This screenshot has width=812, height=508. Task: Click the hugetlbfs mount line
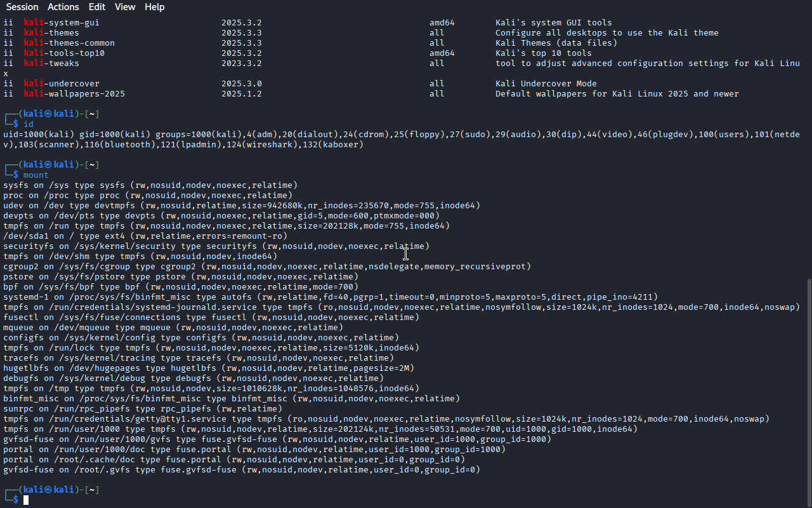click(x=209, y=368)
